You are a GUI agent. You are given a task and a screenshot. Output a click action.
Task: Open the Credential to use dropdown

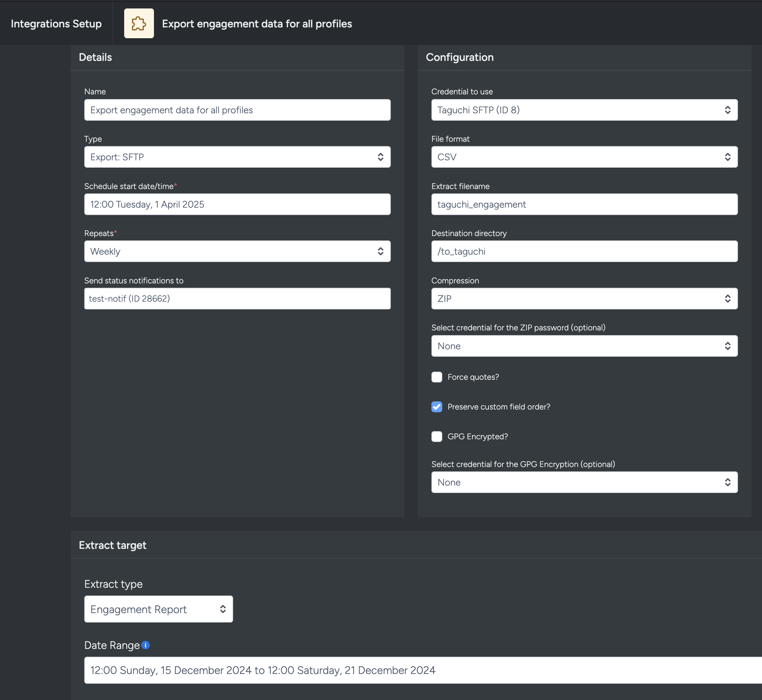[x=584, y=110]
